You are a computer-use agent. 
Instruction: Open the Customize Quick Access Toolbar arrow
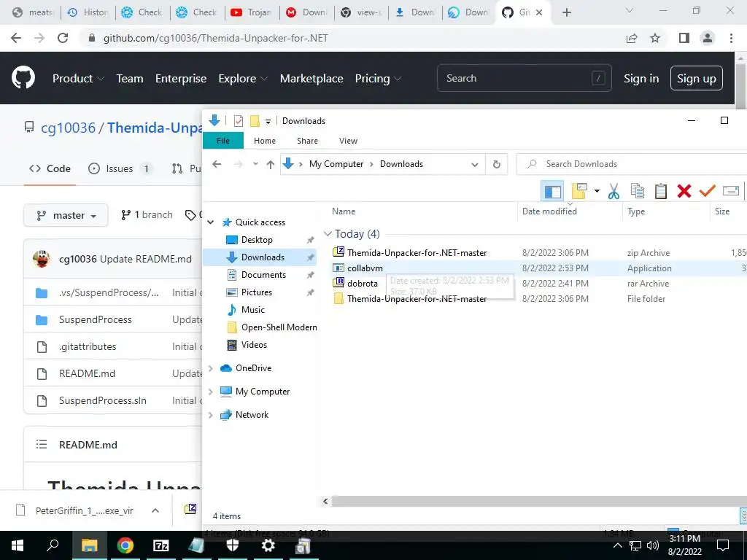[x=268, y=122]
